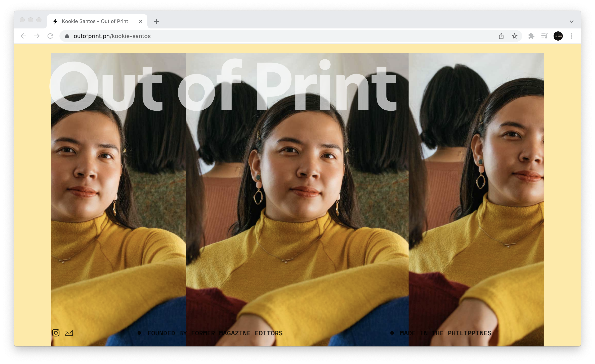The width and height of the screenshot is (595, 364).
Task: Expand the tab search chevron
Action: (x=571, y=22)
